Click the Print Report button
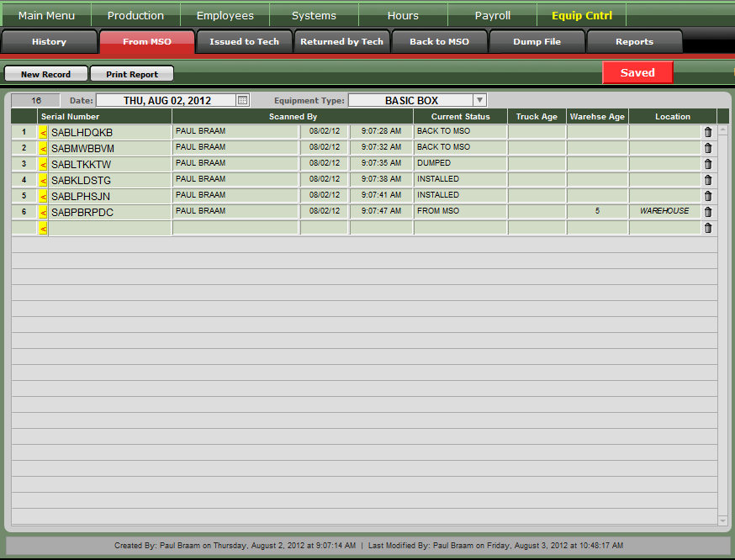The height and width of the screenshot is (560, 735). [x=132, y=74]
